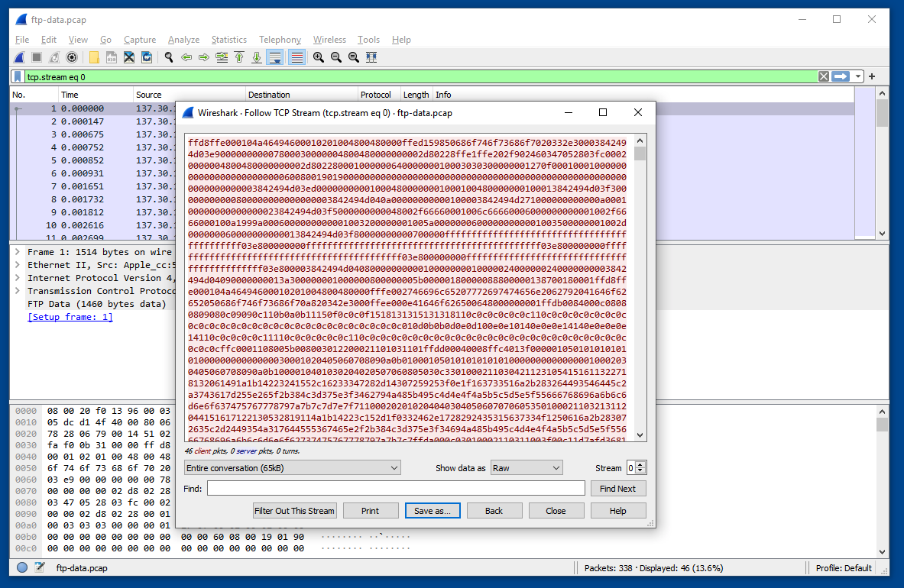Apply display filter arrow button
Screen dimensions: 904x588
point(841,76)
